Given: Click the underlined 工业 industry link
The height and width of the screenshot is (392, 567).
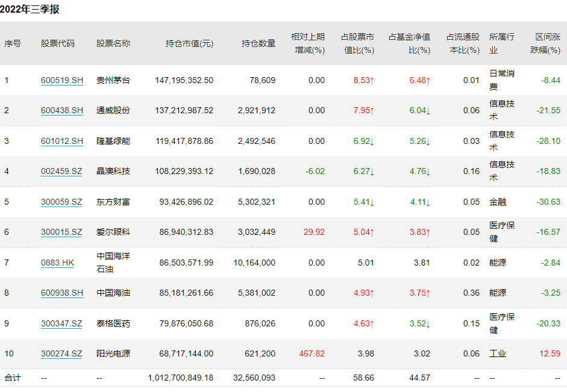Looking at the screenshot, I should coord(498,353).
